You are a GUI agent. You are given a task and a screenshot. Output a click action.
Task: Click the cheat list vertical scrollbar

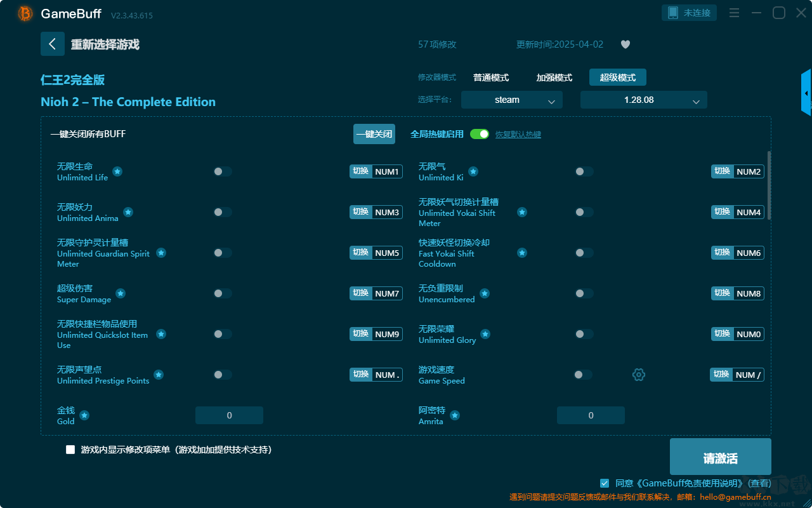[769, 185]
